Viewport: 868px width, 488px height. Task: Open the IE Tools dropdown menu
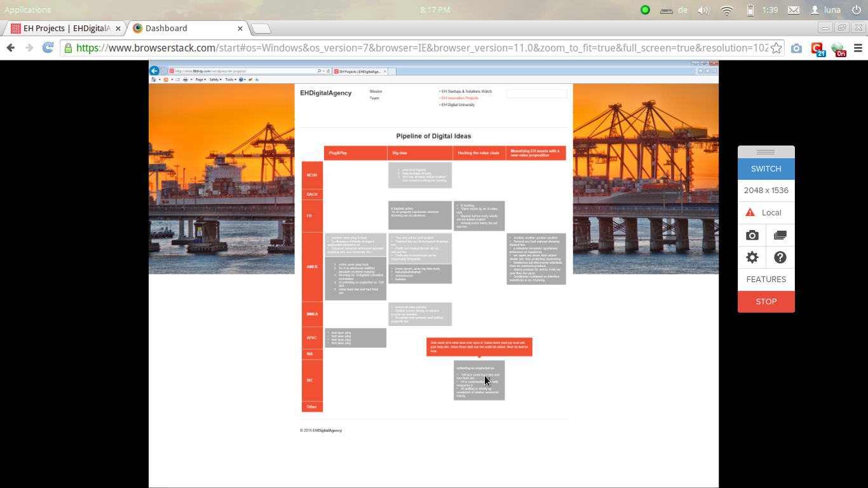point(231,80)
